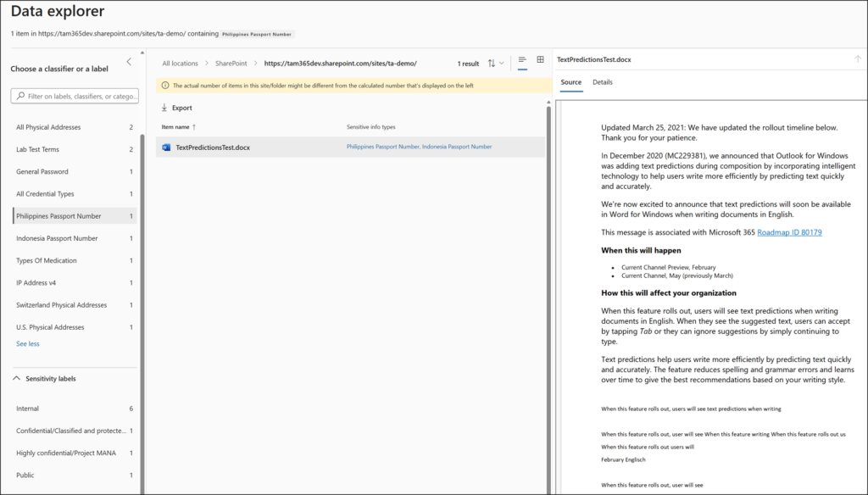The image size is (868, 495).
Task: Switch to grid view layout icon
Action: click(540, 61)
